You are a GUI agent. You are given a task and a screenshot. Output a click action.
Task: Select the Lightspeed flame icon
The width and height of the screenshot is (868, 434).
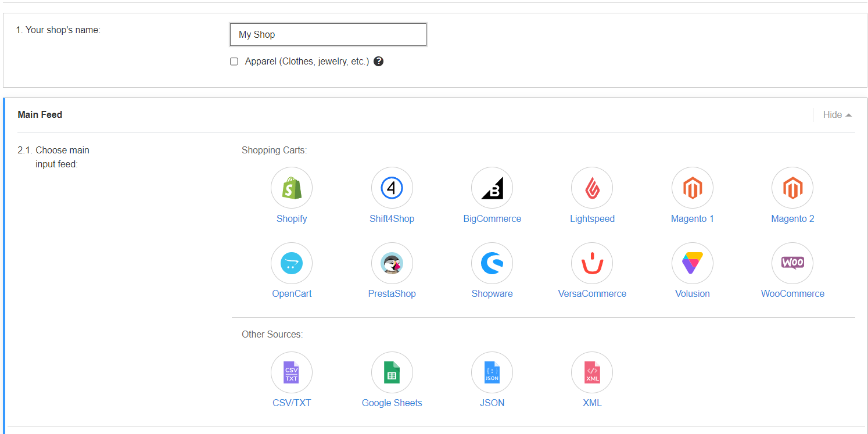(592, 188)
